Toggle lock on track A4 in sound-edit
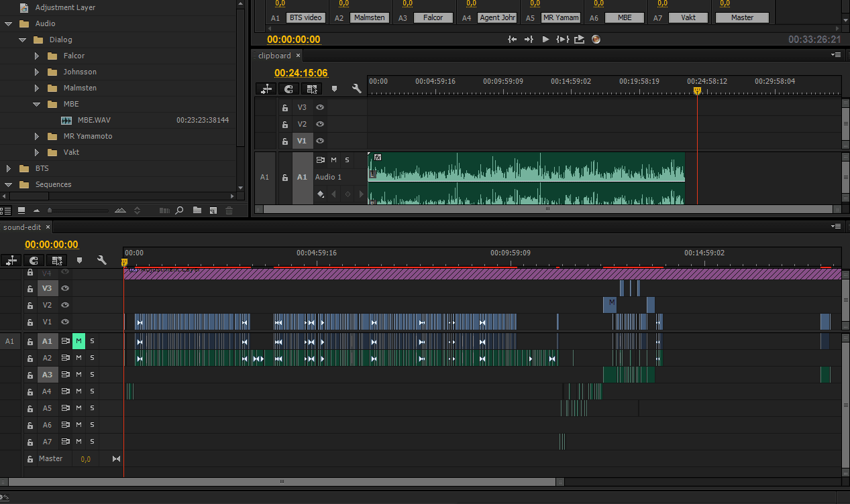Screen dimensions: 850x504 tap(30, 391)
